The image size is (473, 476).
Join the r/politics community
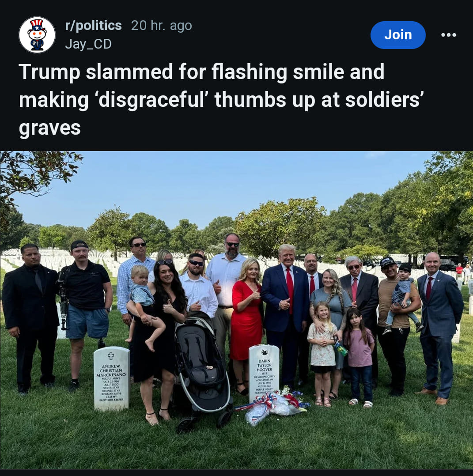click(x=398, y=35)
